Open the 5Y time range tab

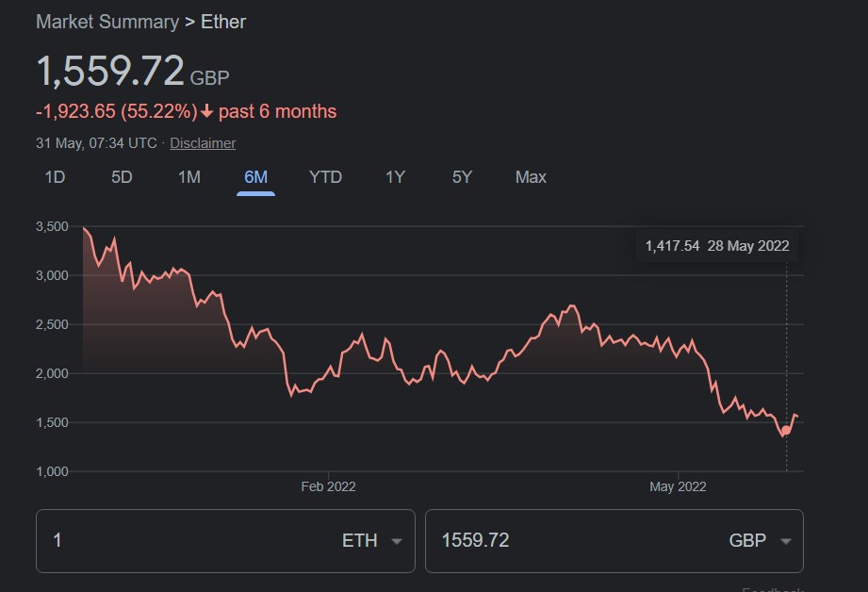click(462, 177)
